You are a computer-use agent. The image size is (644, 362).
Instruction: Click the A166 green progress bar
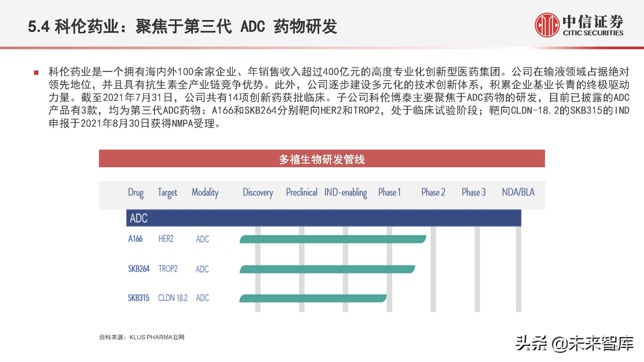point(333,239)
